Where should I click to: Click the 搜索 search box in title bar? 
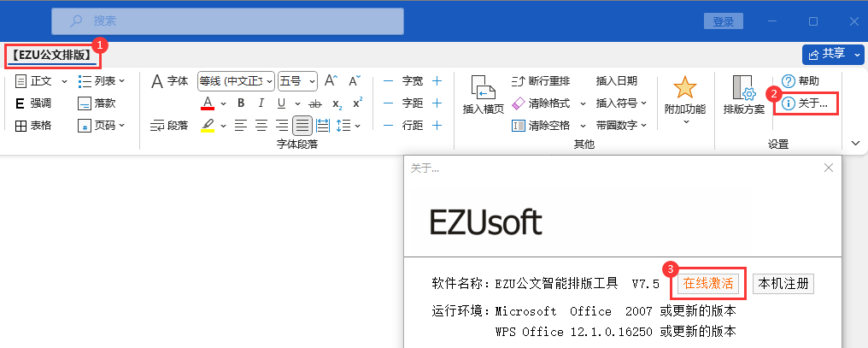226,21
